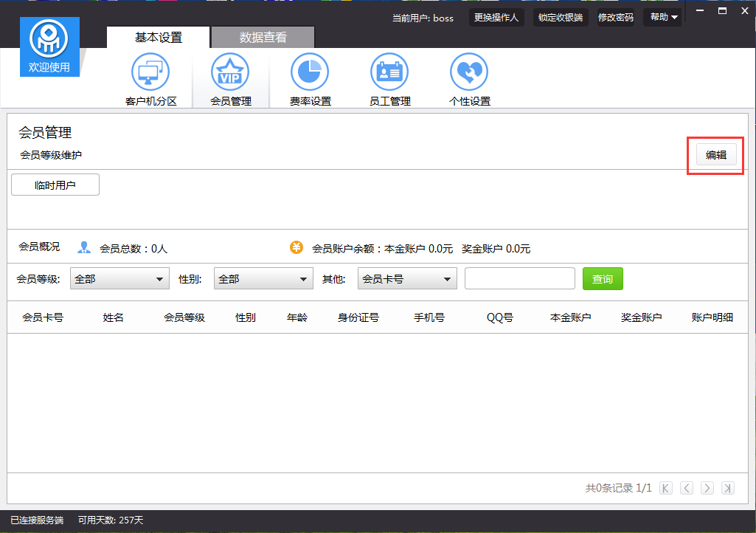756x533 pixels.
Task: Expand the 性别 filter dropdown
Action: 263,279
